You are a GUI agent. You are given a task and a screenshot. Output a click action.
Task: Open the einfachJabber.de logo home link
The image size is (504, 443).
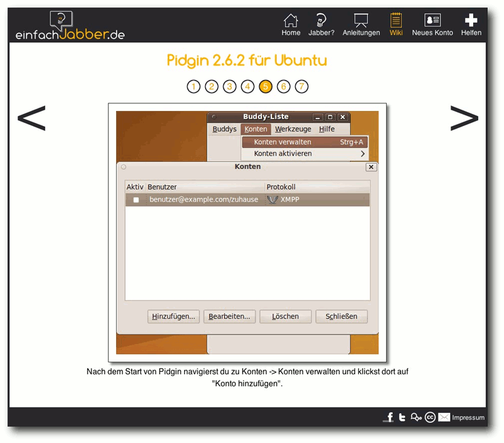coord(70,26)
